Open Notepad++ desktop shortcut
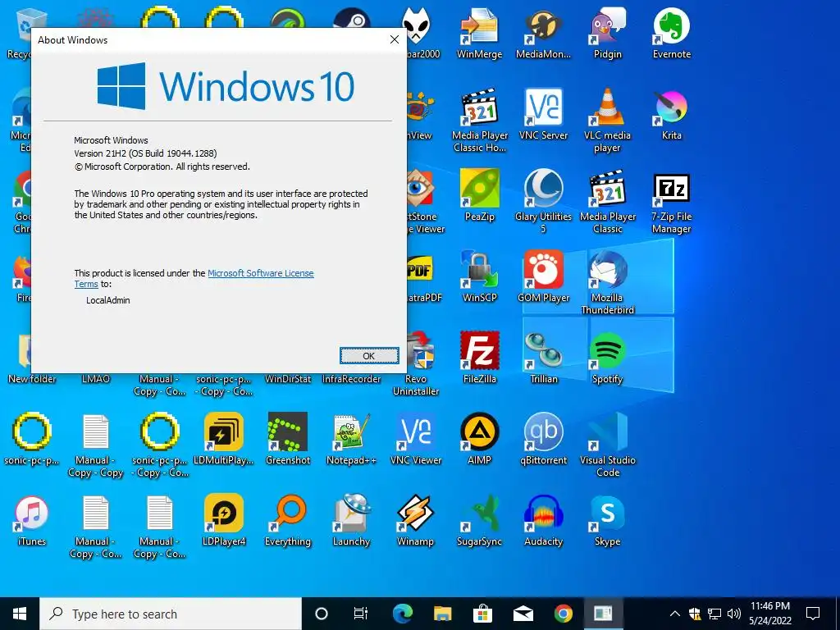 click(x=351, y=439)
